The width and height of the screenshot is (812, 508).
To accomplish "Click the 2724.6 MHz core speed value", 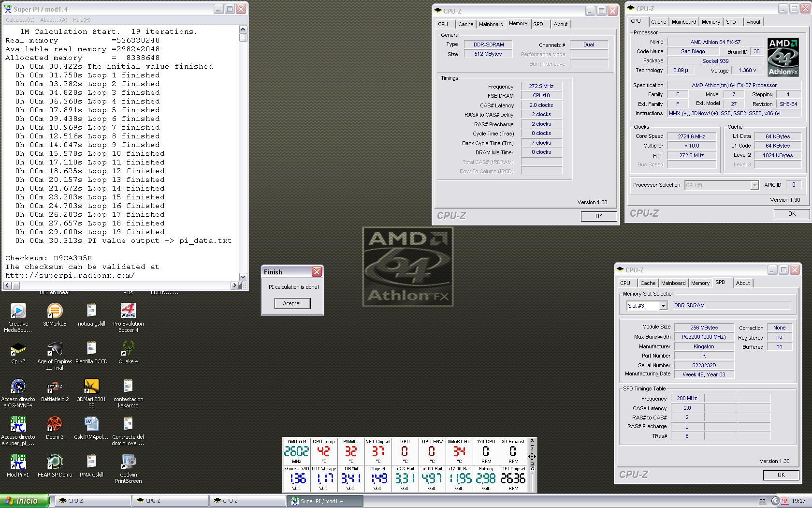I will click(x=692, y=136).
